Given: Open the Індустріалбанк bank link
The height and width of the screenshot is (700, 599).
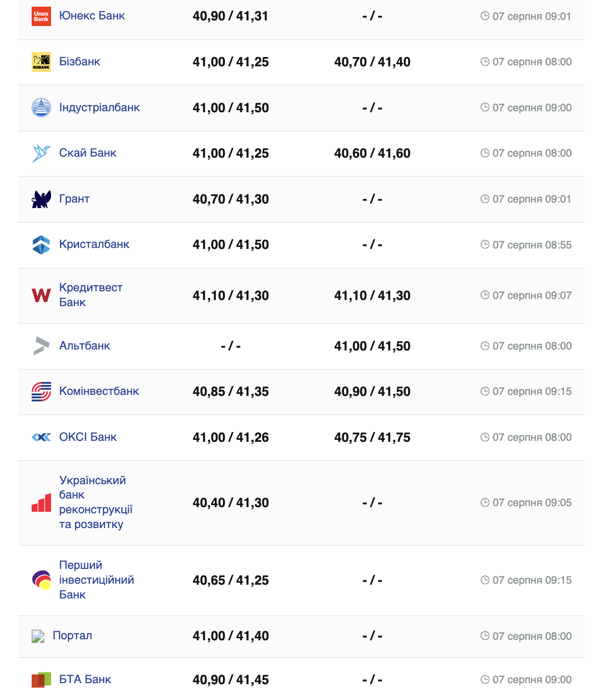Looking at the screenshot, I should (99, 108).
